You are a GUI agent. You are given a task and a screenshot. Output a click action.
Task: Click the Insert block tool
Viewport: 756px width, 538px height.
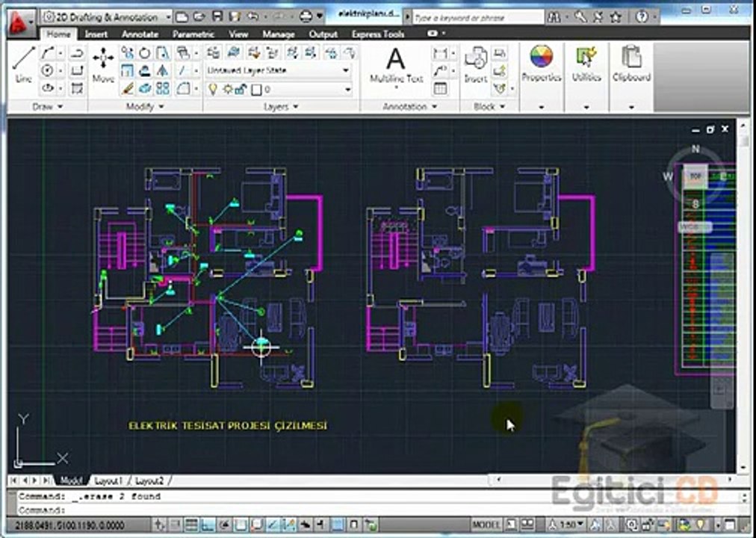(x=476, y=65)
